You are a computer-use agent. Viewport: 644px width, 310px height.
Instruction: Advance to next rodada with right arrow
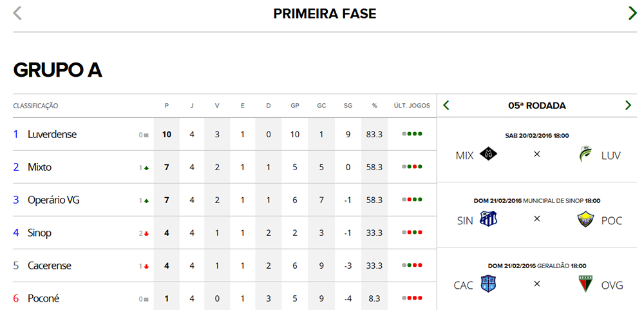pyautogui.click(x=628, y=105)
